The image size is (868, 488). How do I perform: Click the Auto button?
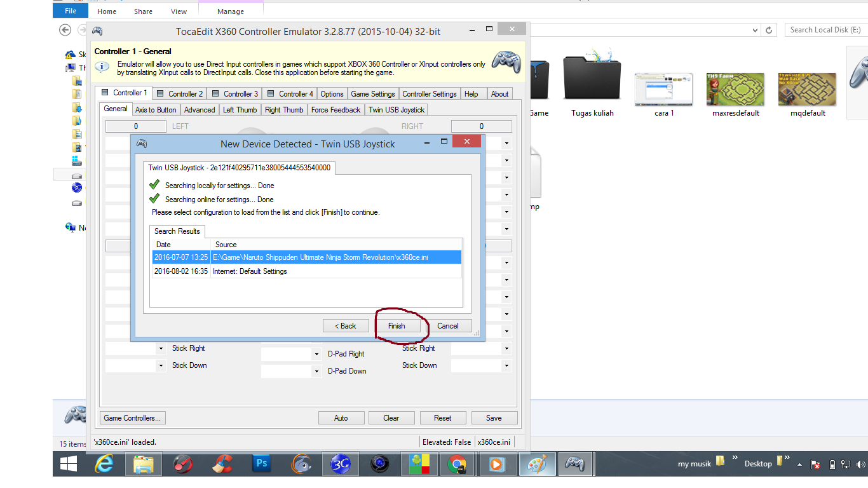341,418
